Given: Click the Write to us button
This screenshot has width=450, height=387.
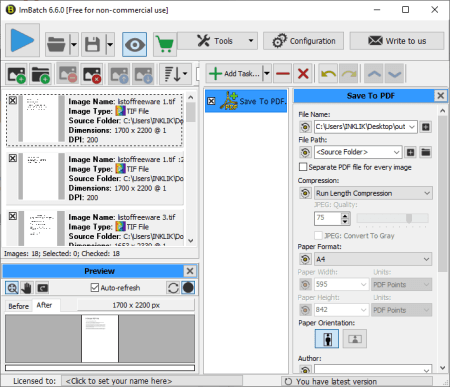Looking at the screenshot, I should click(x=397, y=41).
